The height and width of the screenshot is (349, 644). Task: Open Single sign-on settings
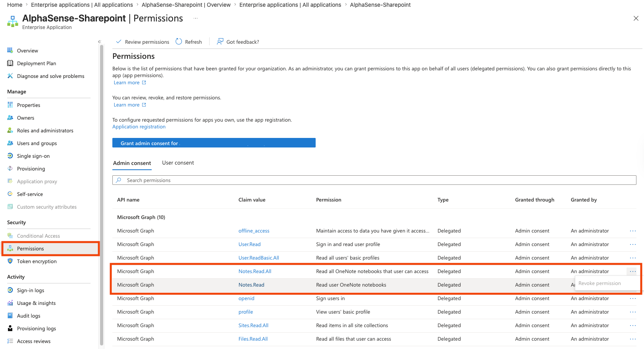tap(33, 156)
